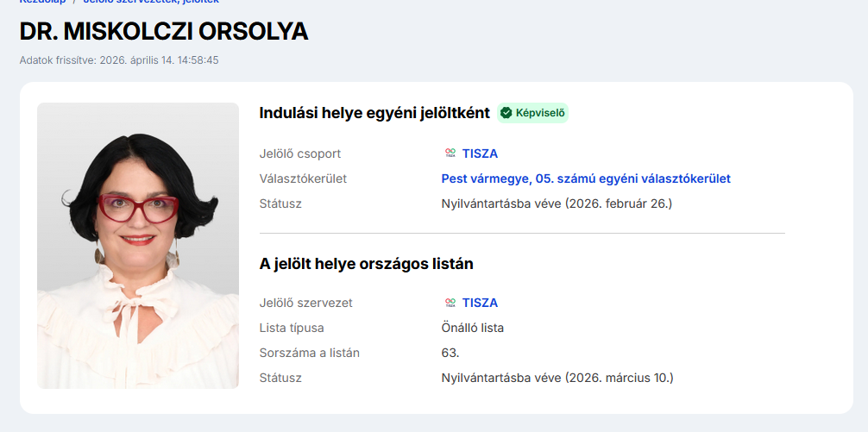Click the DR. MISKOLCZI ORSOLYA heading
868x432 pixels.
(164, 32)
